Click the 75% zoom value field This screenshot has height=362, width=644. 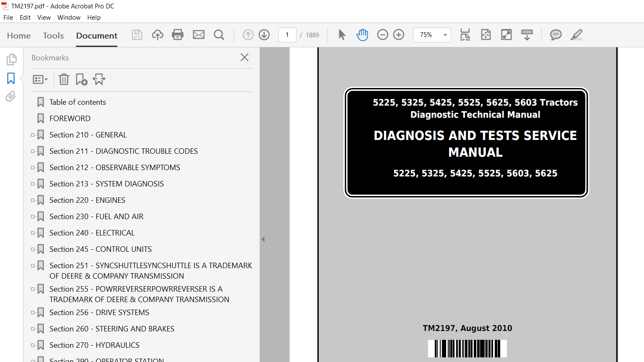pyautogui.click(x=427, y=35)
